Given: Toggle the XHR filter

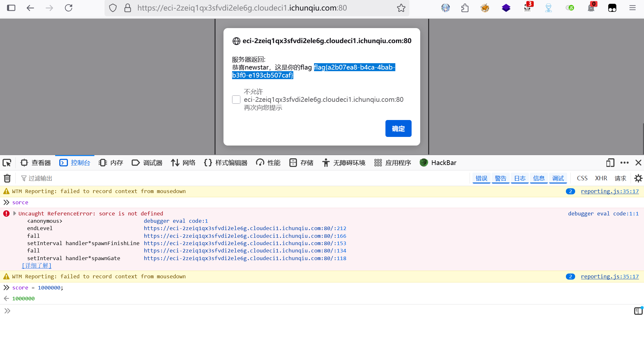Looking at the screenshot, I should click(601, 178).
